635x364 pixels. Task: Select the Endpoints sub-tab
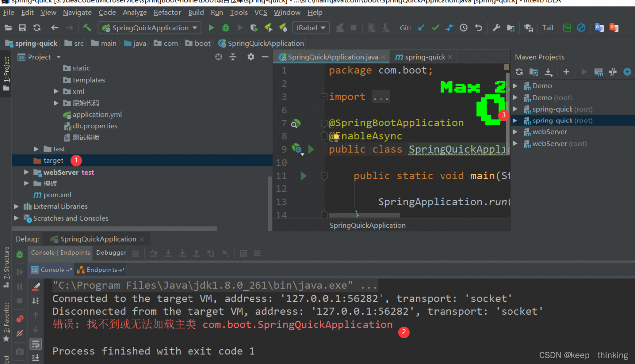click(x=100, y=270)
